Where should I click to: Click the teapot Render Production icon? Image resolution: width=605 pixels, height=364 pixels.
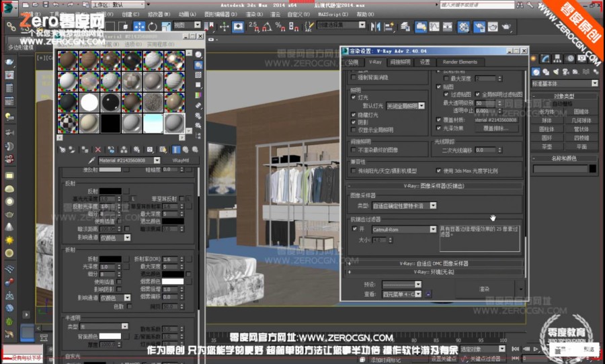[506, 27]
